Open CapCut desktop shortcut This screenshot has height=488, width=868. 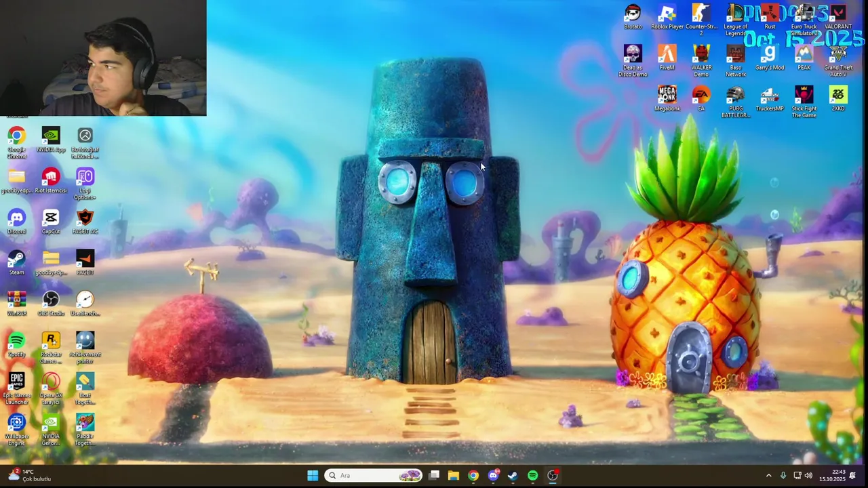(x=51, y=222)
